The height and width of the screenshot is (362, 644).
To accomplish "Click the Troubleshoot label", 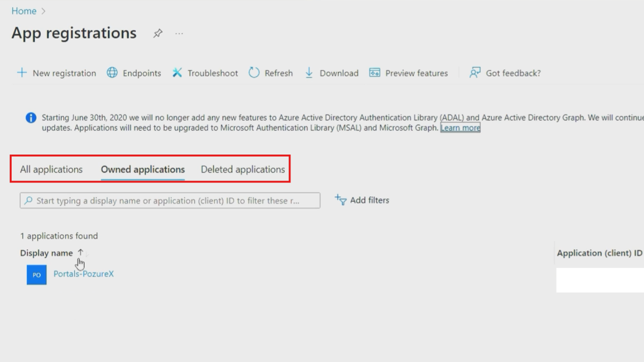I will (213, 73).
